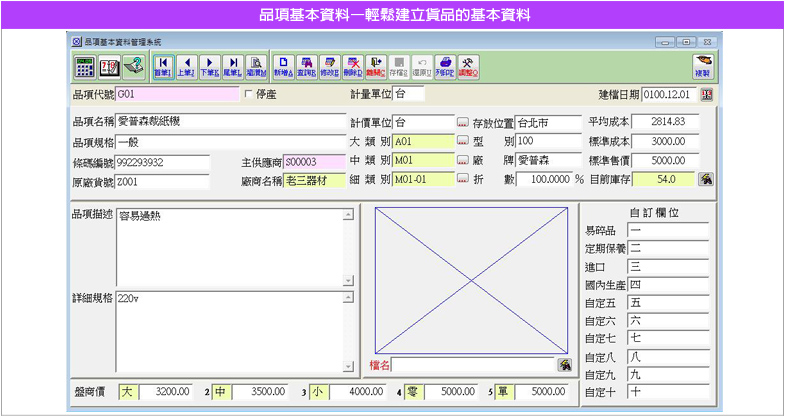Go to previous record (上筆)

tap(186, 66)
